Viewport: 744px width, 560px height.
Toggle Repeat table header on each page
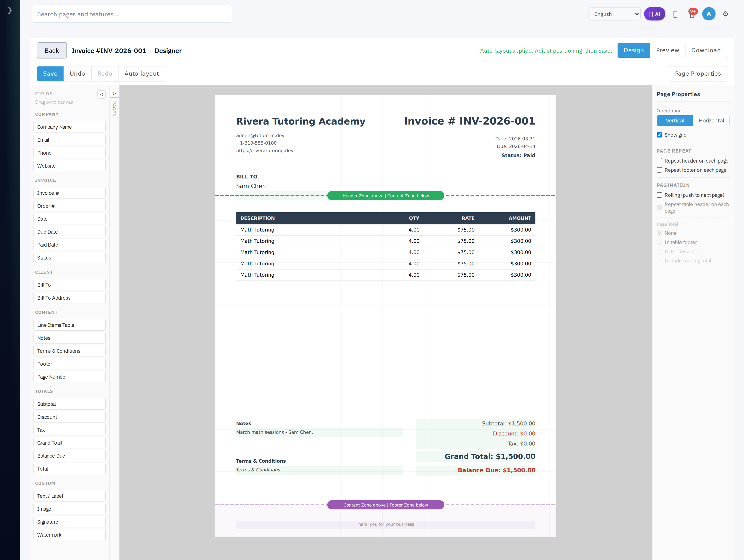coord(659,207)
